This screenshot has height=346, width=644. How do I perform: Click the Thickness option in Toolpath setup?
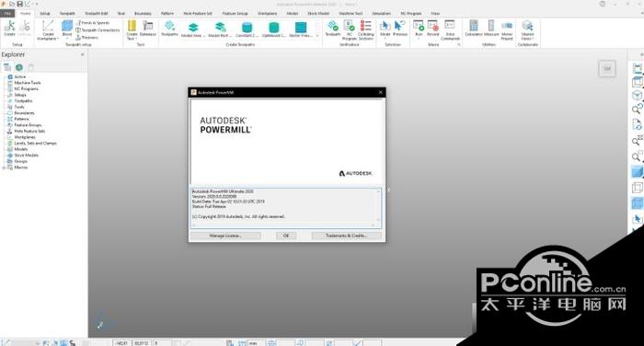click(87, 38)
